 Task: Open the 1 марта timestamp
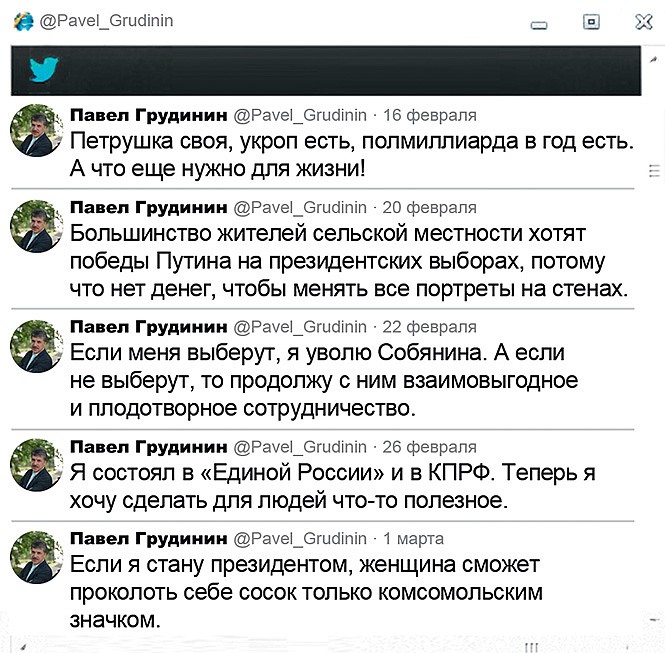pos(414,538)
